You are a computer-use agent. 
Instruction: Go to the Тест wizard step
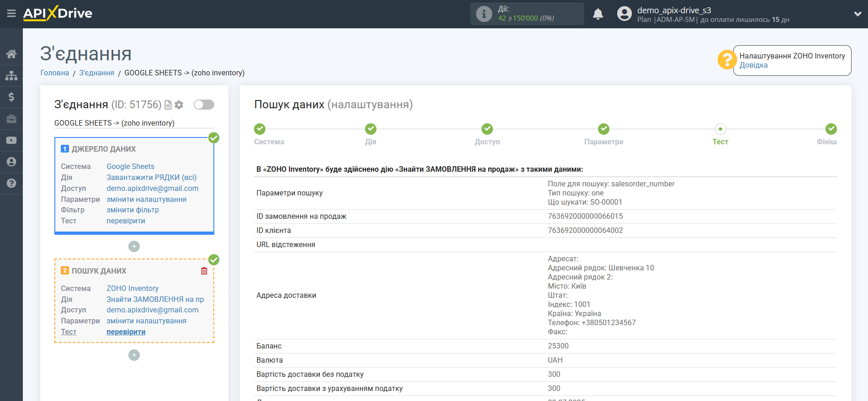(x=720, y=129)
